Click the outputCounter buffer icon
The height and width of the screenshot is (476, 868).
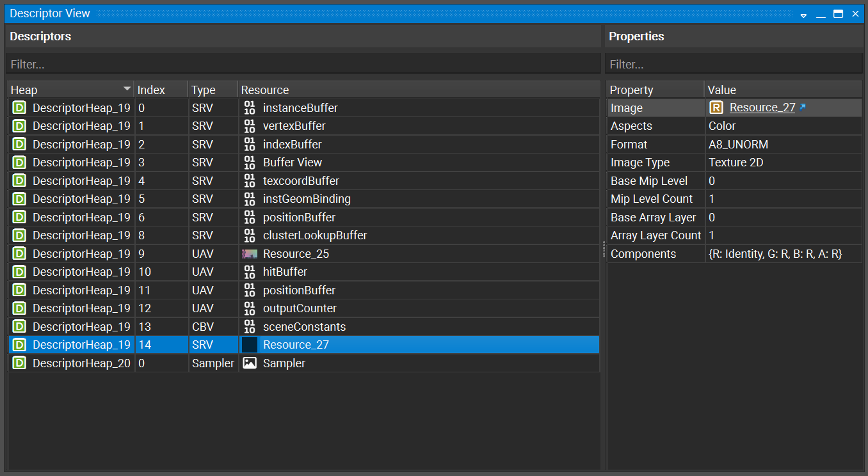point(250,308)
